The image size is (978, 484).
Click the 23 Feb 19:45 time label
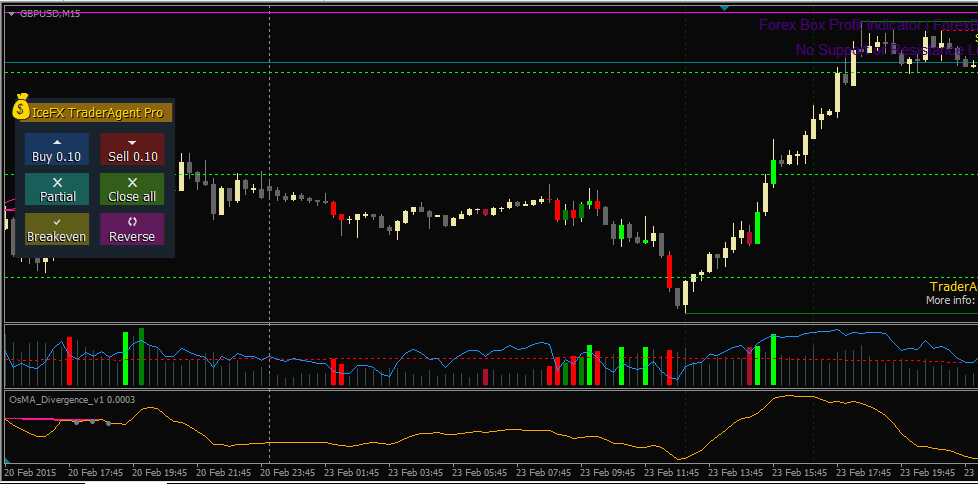click(927, 472)
